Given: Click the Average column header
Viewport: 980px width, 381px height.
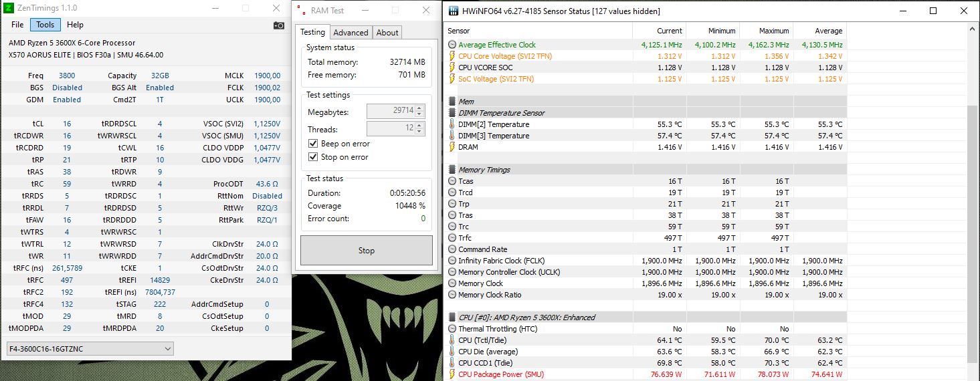Looking at the screenshot, I should tap(819, 31).
